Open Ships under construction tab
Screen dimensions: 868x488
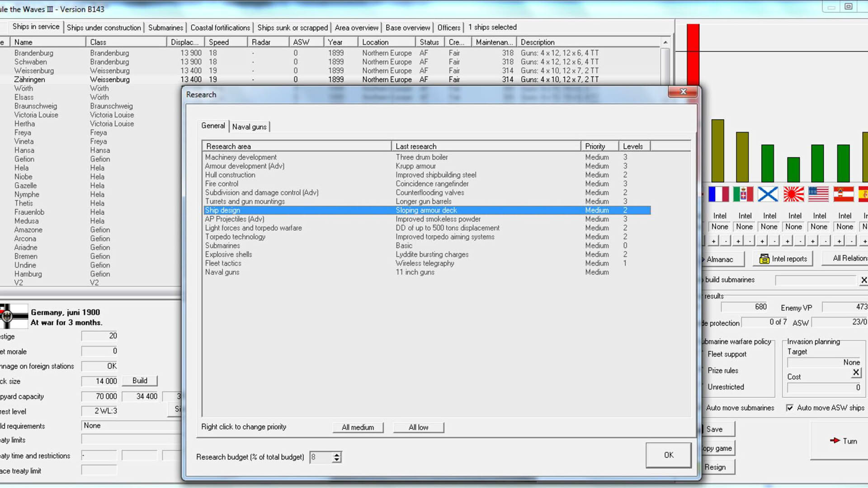[104, 28]
